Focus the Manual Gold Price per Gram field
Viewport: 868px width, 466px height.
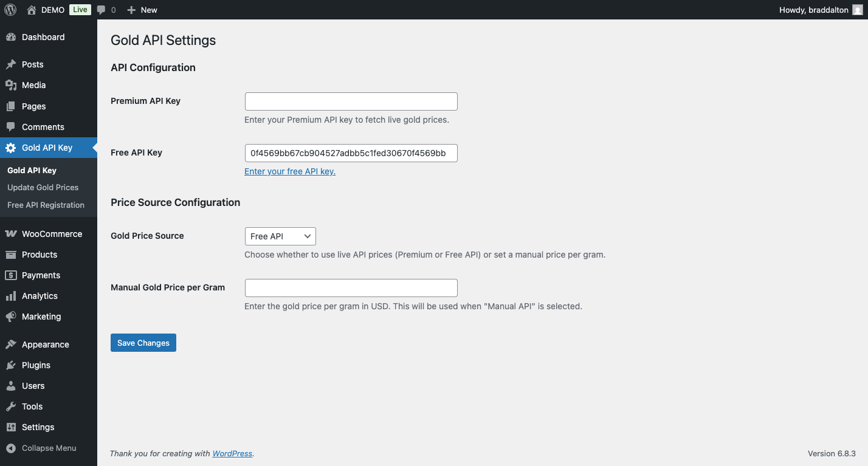click(351, 288)
